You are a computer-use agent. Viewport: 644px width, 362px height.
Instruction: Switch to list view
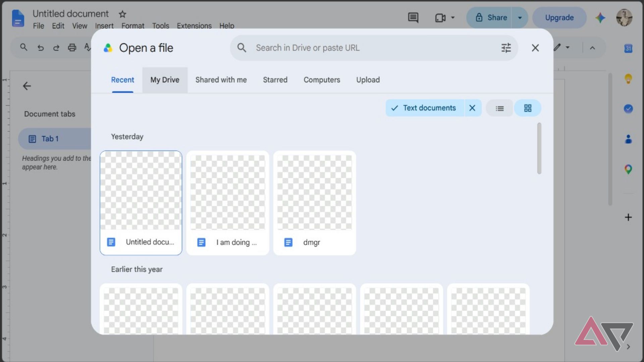point(499,108)
